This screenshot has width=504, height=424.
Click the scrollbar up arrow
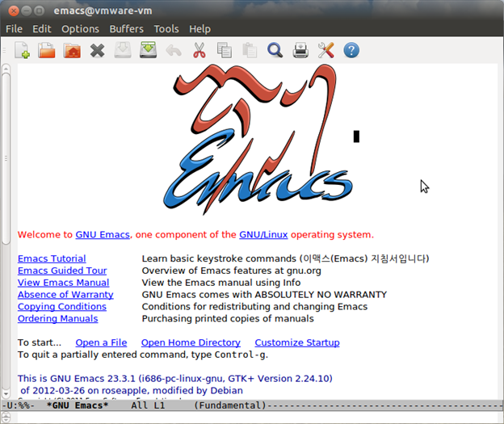(6, 68)
